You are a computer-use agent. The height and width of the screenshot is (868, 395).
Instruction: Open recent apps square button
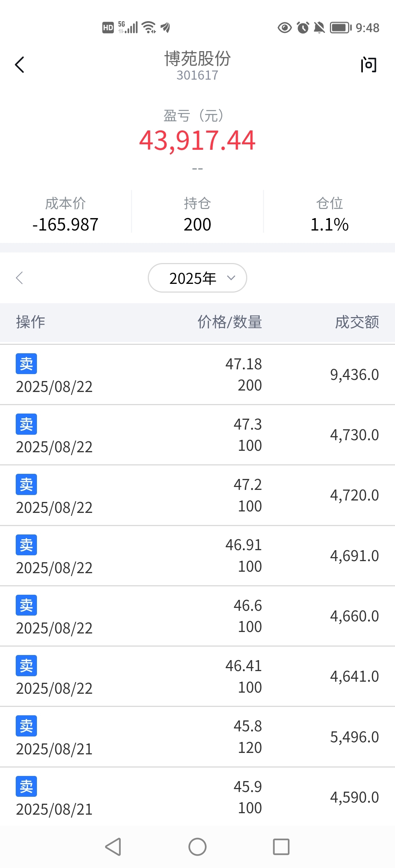click(281, 846)
